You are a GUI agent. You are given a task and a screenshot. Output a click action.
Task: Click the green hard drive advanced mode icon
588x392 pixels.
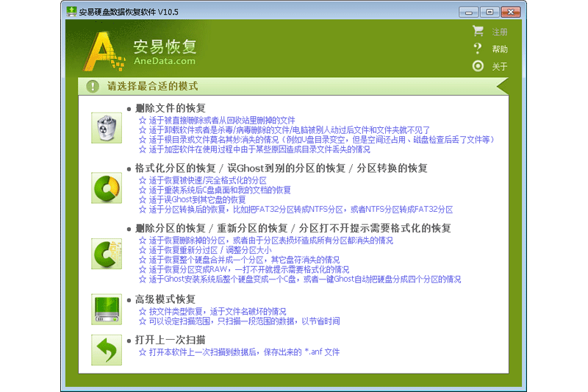pos(107,309)
